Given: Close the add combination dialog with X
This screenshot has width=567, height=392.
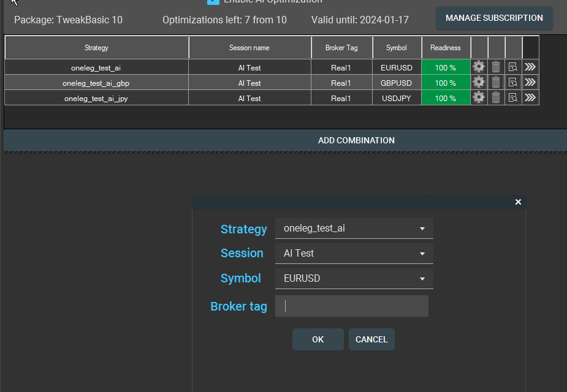Looking at the screenshot, I should 518,202.
